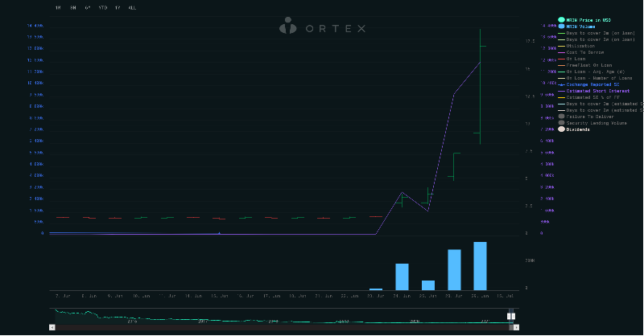The height and width of the screenshot is (336, 644).
Task: Click the navigator scrollbar thumb
Action: [x=511, y=327]
